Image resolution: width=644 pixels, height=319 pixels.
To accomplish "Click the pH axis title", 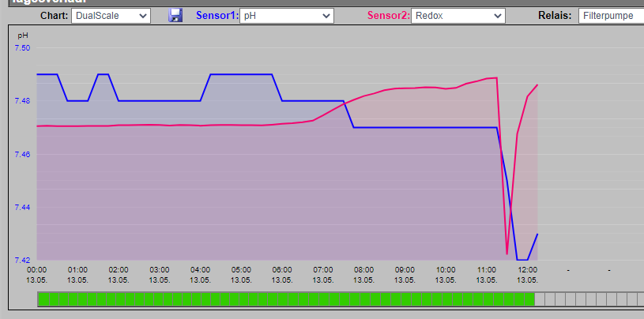I will (x=22, y=36).
